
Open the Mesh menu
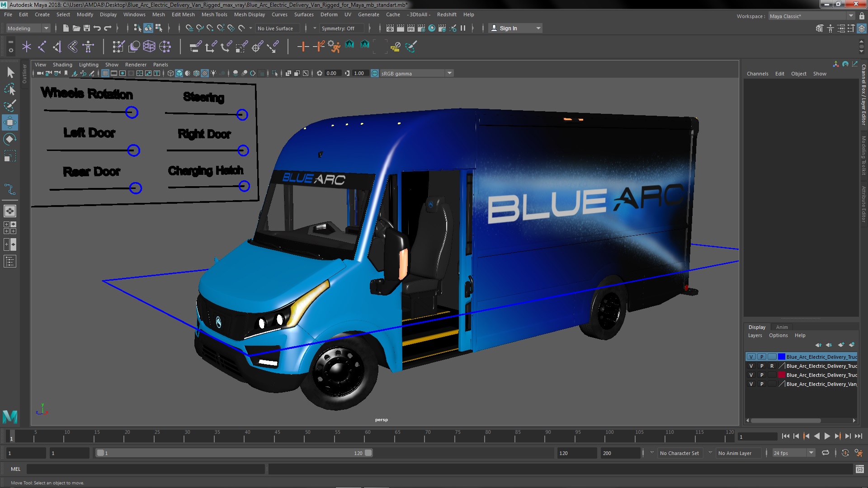pyautogui.click(x=159, y=14)
